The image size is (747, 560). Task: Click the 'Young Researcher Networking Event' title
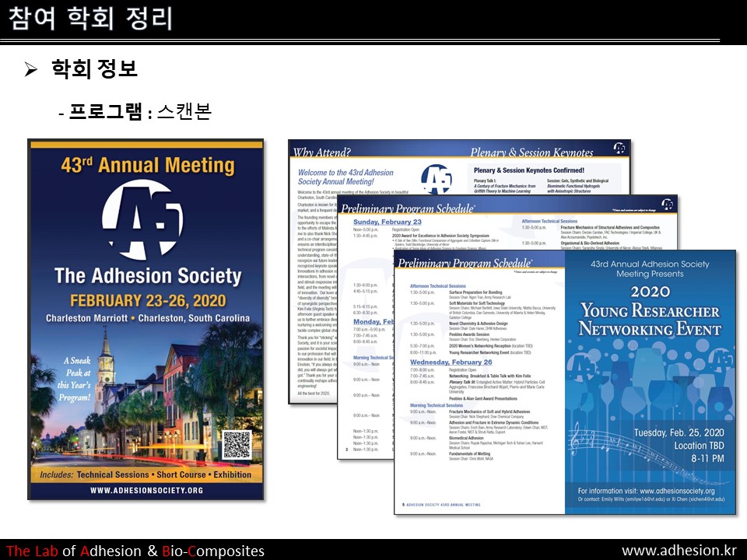(650, 320)
